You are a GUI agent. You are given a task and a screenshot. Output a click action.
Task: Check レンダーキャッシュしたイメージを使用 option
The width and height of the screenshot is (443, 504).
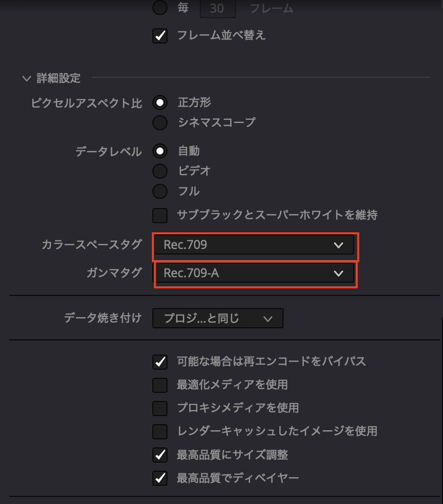pos(160,431)
